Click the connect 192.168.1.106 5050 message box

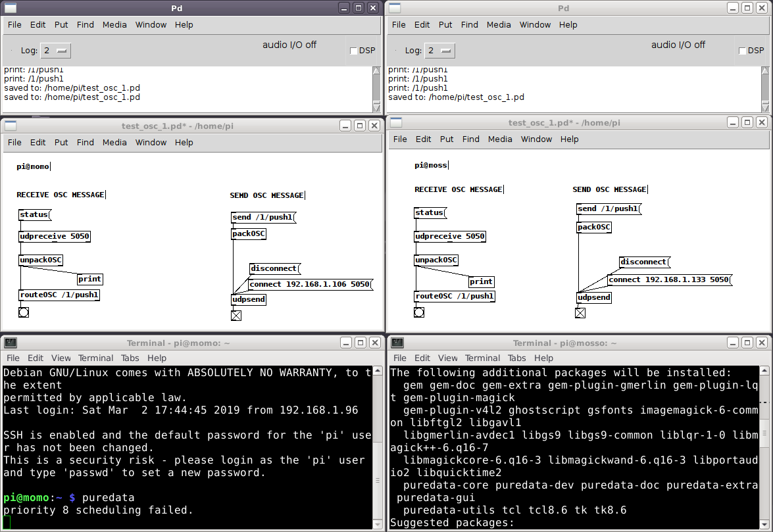(309, 284)
